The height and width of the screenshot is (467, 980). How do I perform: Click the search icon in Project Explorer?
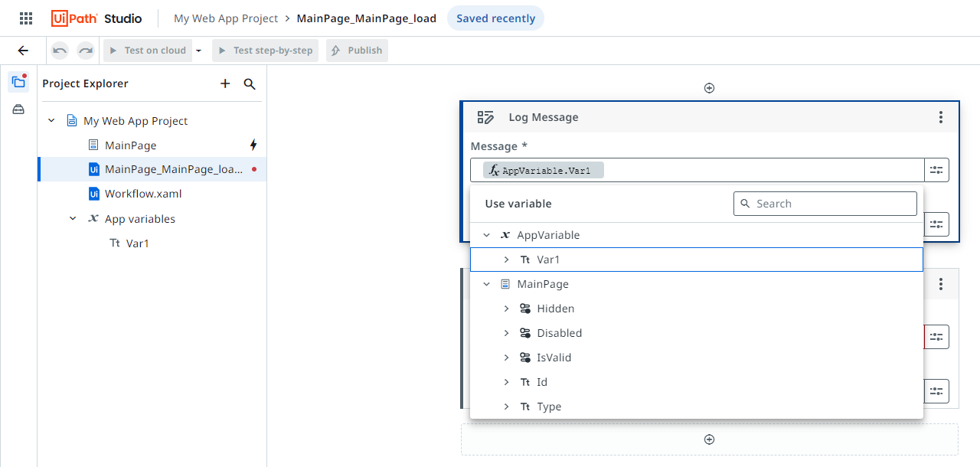(250, 83)
